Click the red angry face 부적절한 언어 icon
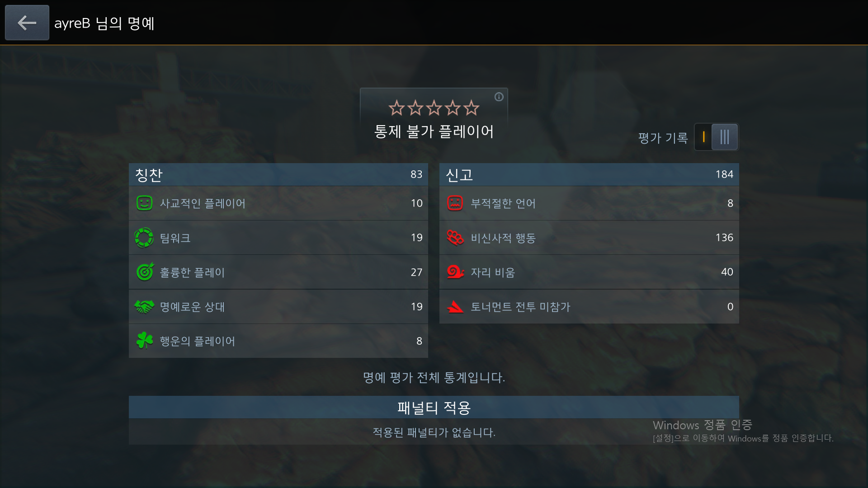868x488 pixels. (455, 203)
